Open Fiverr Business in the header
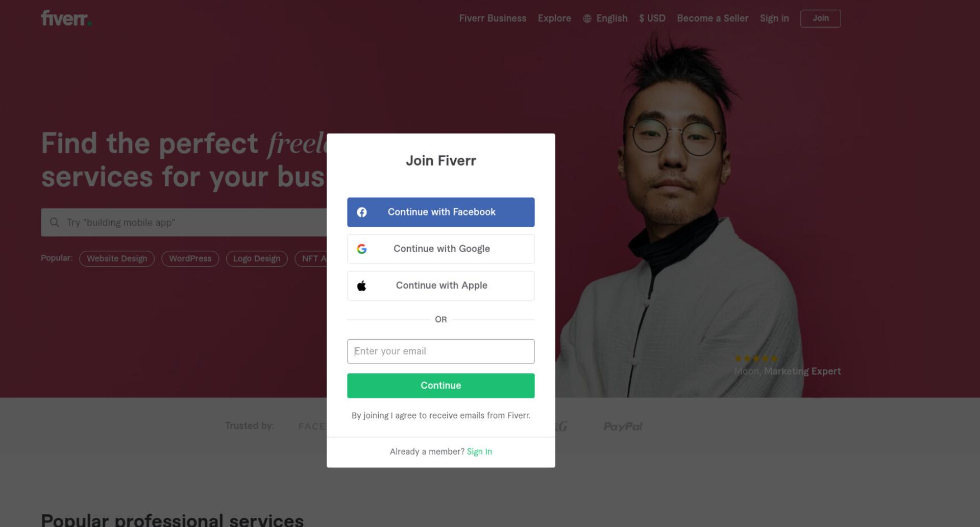This screenshot has height=527, width=980. click(493, 18)
